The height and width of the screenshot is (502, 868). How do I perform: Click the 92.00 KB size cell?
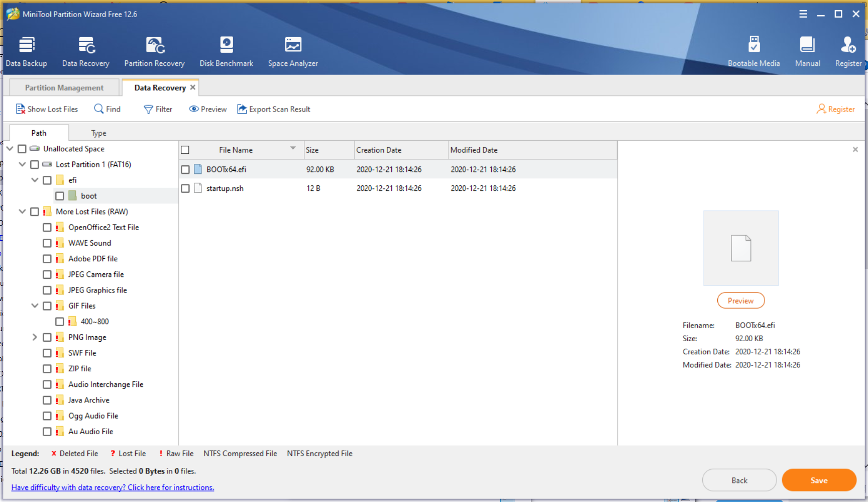[x=320, y=170]
